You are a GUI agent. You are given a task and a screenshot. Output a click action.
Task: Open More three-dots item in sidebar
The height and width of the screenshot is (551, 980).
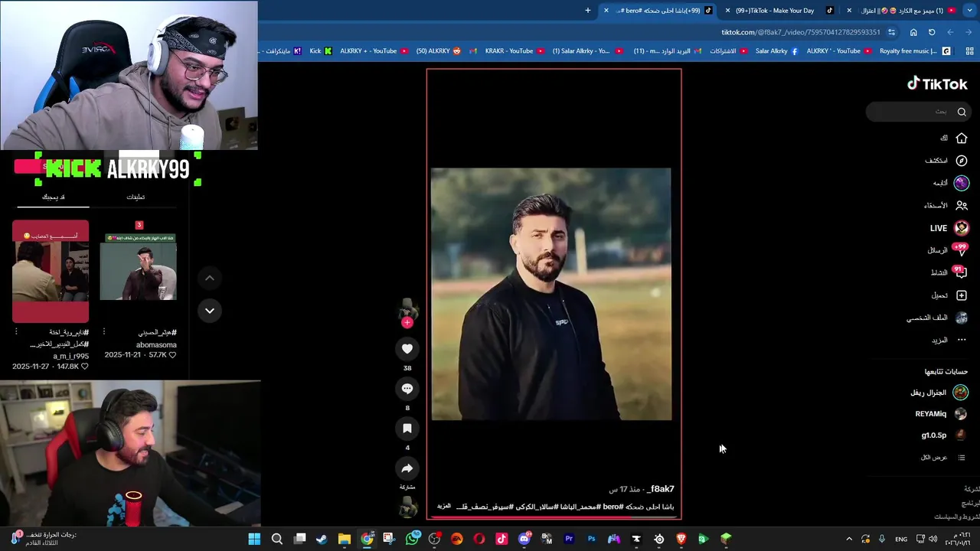tap(962, 340)
